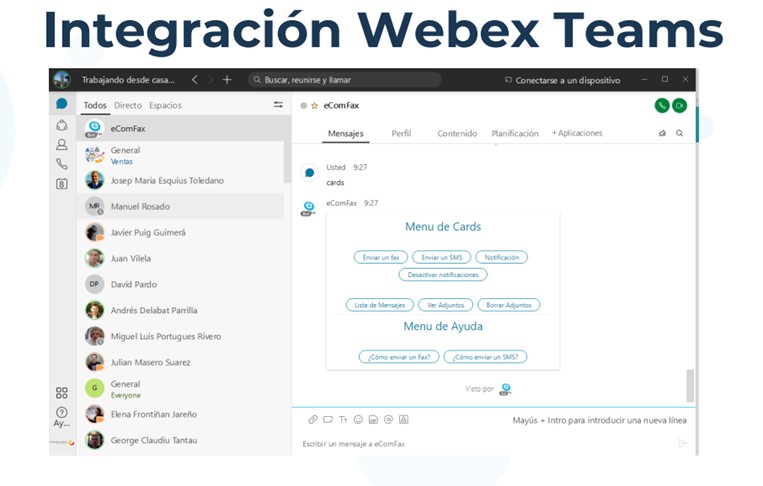Open the Help question mark icon

pyautogui.click(x=62, y=412)
